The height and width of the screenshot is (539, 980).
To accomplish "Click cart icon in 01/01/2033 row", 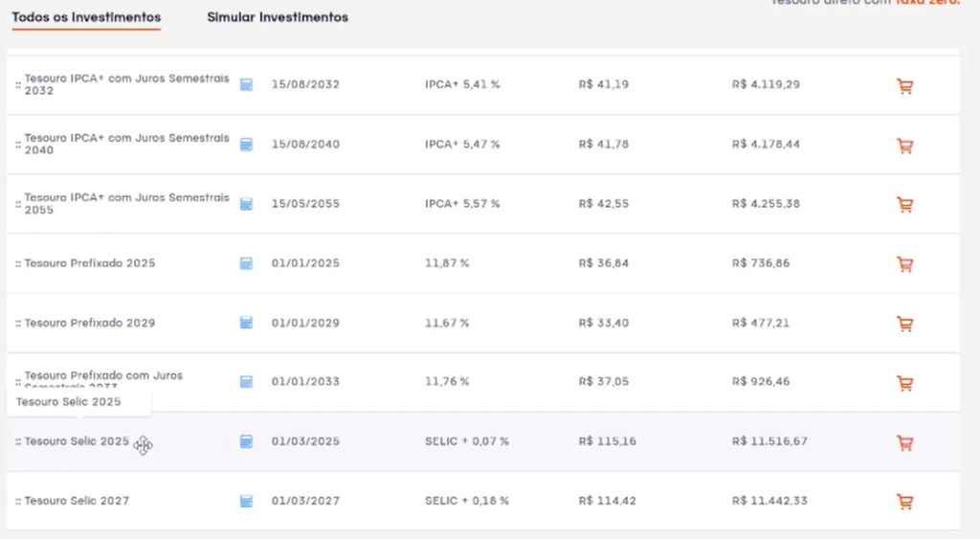I will (x=905, y=383).
